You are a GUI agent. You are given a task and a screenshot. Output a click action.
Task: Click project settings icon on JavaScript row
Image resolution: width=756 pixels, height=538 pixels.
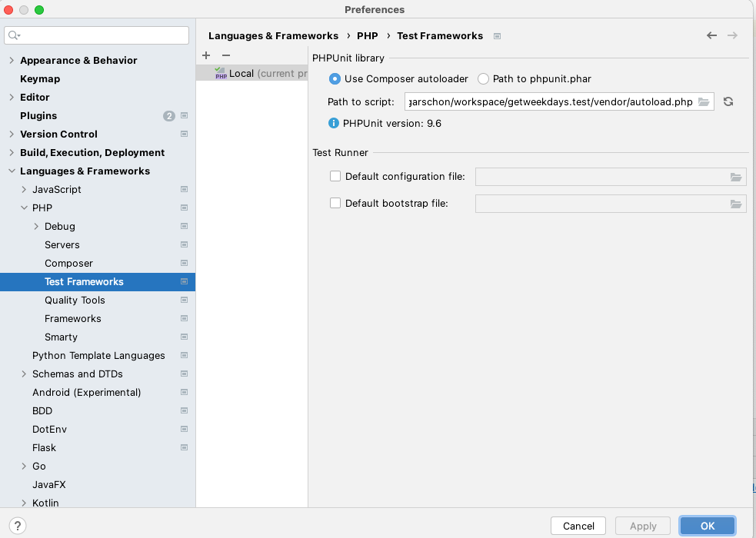pyautogui.click(x=184, y=189)
